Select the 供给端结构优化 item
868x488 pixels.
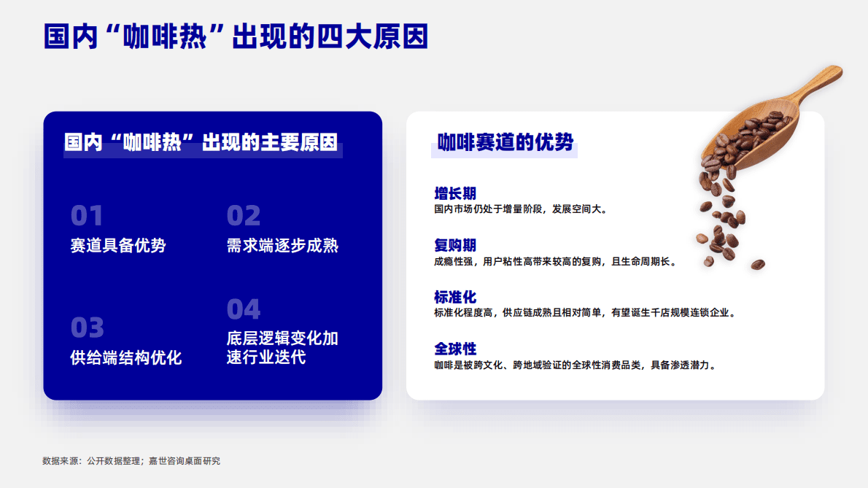[x=126, y=357]
